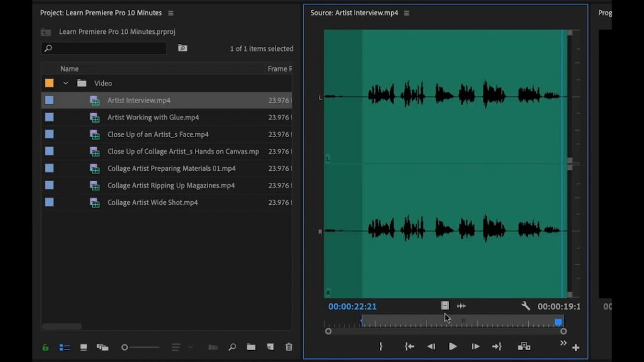Click the overflow chevron in Source Monitor controls
This screenshot has width=644, height=362.
tap(563, 343)
